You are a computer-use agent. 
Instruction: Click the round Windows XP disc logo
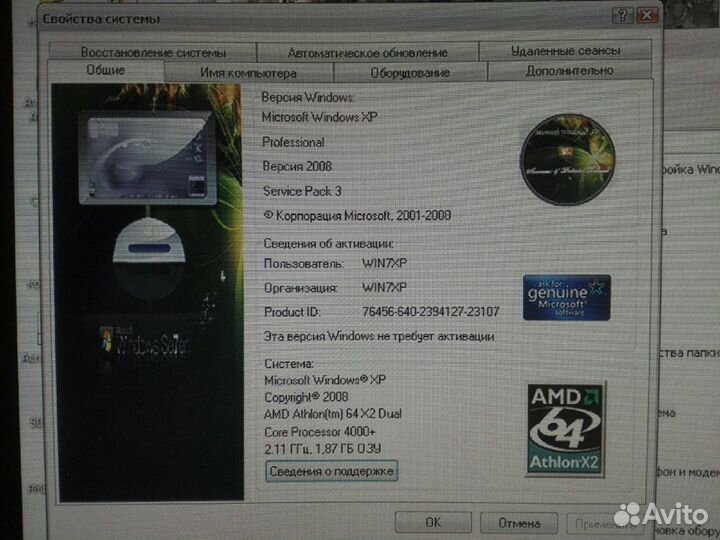click(x=568, y=159)
